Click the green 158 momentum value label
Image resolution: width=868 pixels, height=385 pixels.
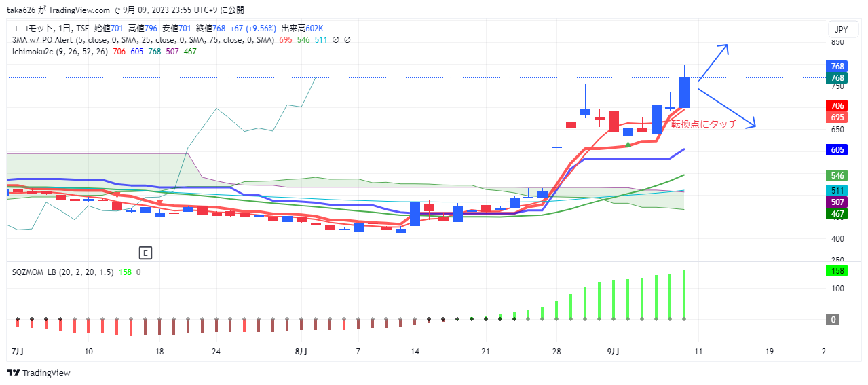(837, 271)
